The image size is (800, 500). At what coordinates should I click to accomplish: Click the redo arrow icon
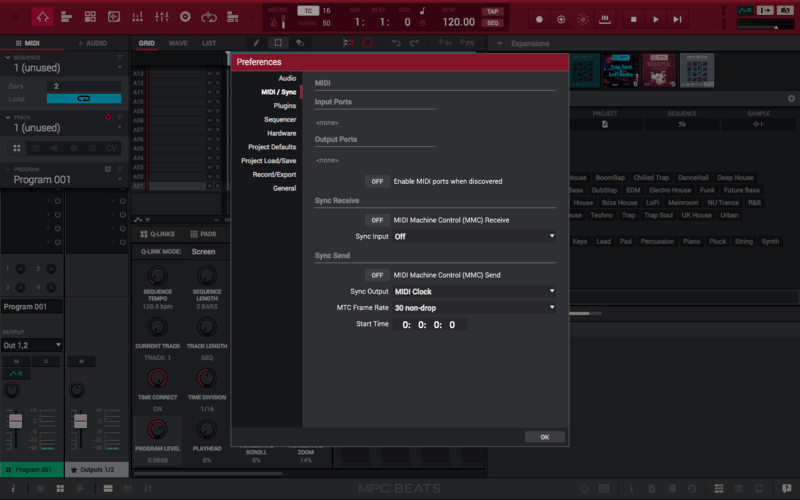414,43
